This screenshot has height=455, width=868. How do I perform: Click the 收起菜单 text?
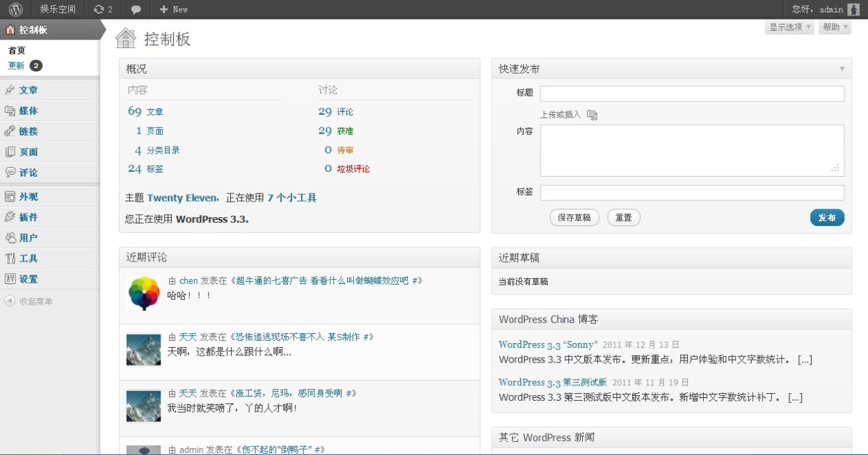click(x=36, y=301)
